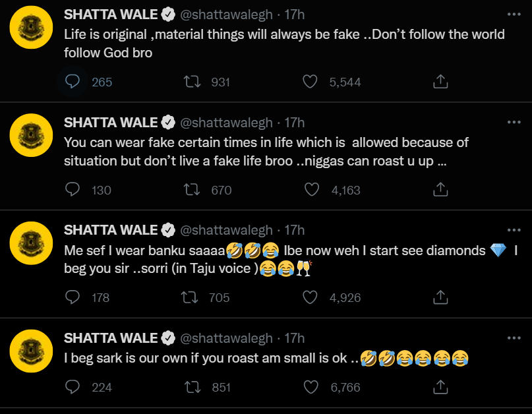Share the "Life is original" tweet

click(440, 82)
